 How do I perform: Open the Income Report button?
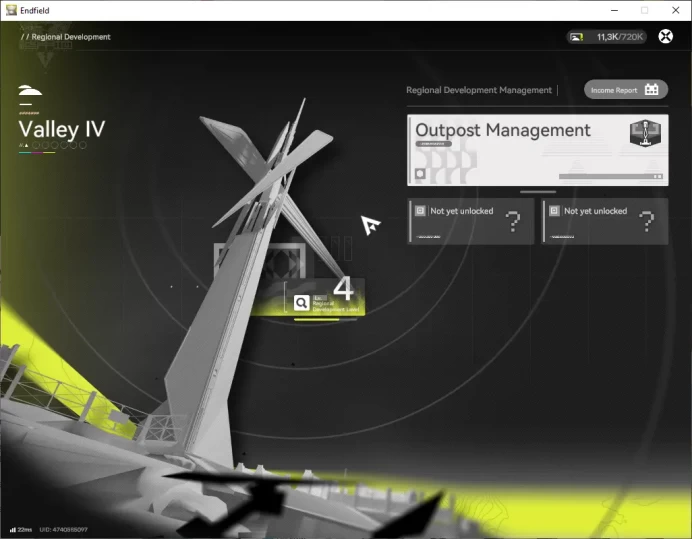[x=625, y=90]
